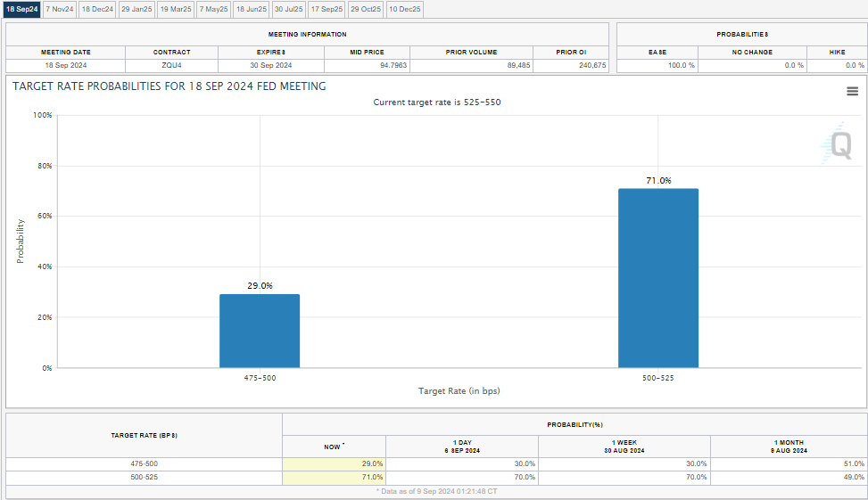This screenshot has width=868, height=500.
Task: Click the ZQU4 contract cell
Action: click(x=171, y=65)
